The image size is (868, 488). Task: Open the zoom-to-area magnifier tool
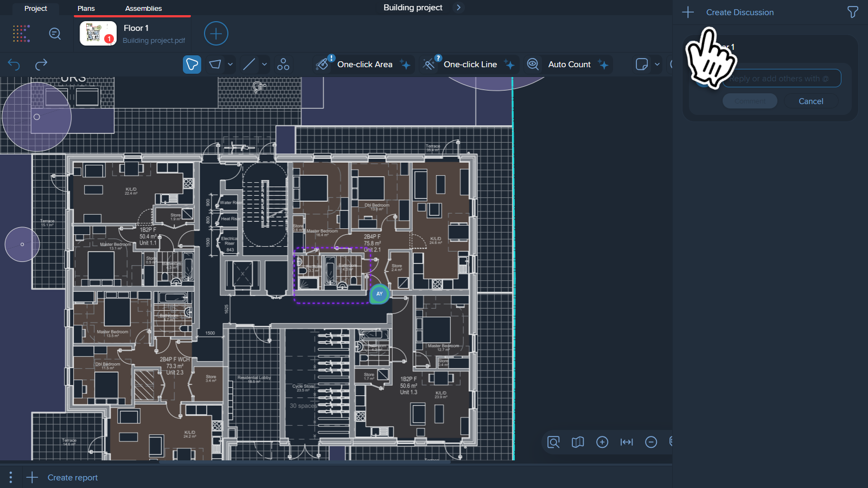pos(553,442)
